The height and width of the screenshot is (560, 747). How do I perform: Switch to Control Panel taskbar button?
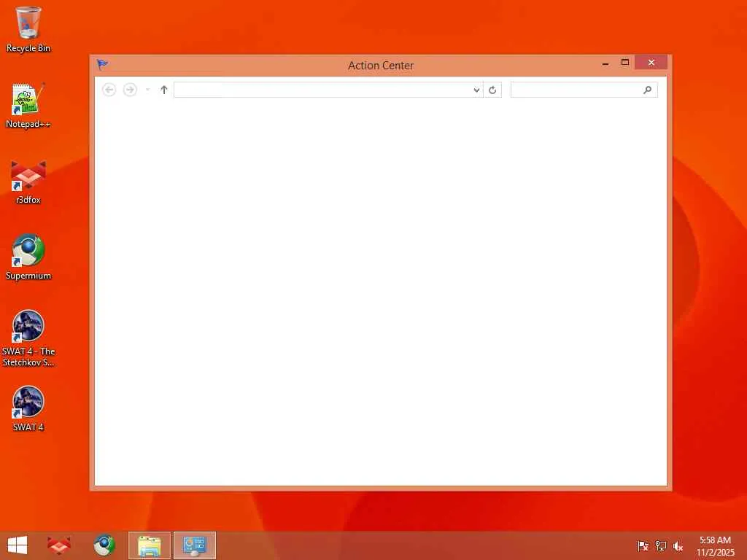point(194,545)
